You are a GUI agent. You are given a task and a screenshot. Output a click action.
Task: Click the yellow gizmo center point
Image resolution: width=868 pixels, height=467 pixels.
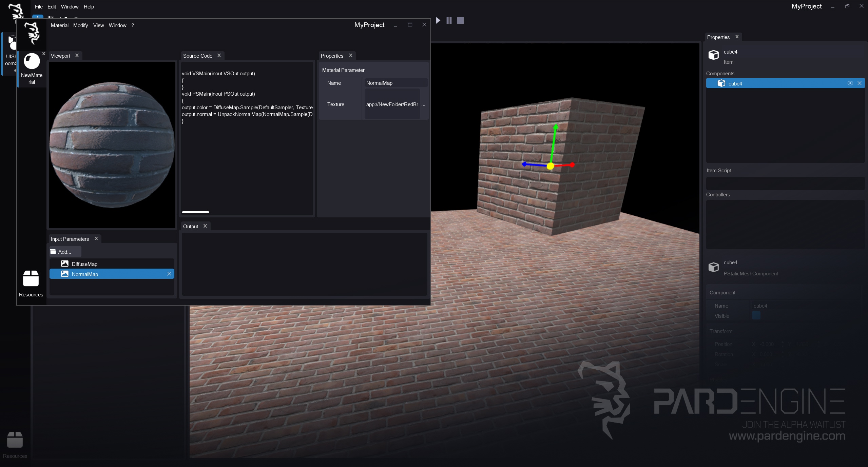tap(551, 166)
